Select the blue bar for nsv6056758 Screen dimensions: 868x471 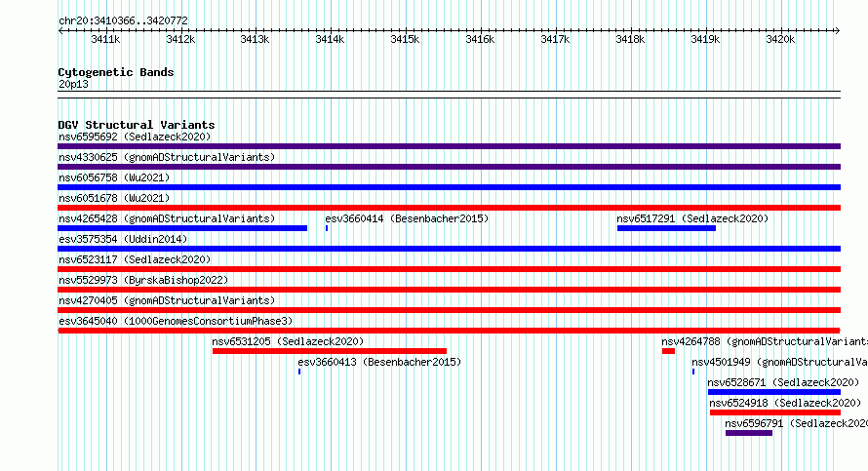click(449, 187)
